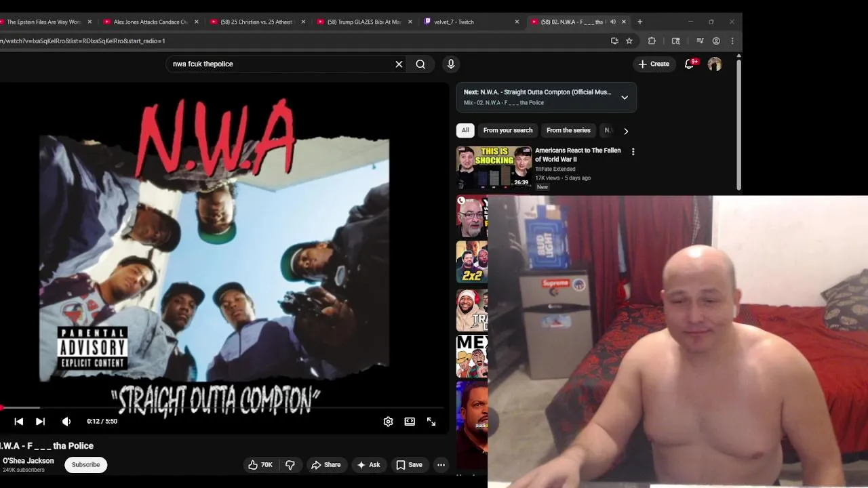
Task: Open O'Shea Jackson channel name link
Action: coord(28,461)
